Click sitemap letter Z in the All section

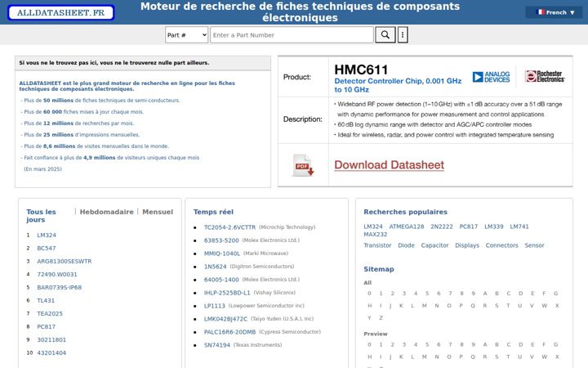tap(381, 317)
